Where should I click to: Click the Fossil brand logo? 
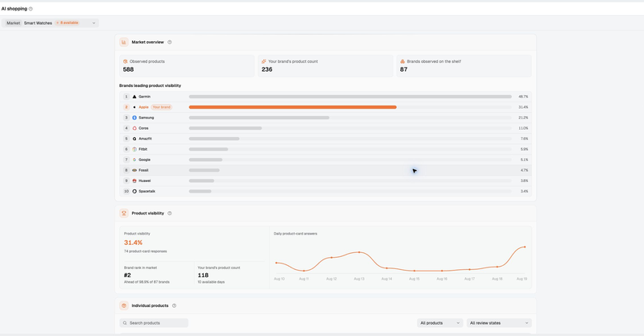[134, 170]
